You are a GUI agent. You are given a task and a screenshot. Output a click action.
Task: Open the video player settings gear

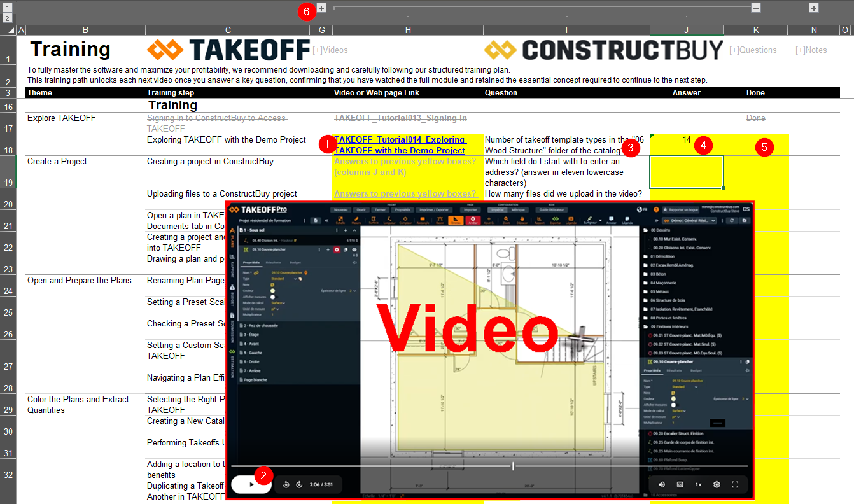[717, 484]
